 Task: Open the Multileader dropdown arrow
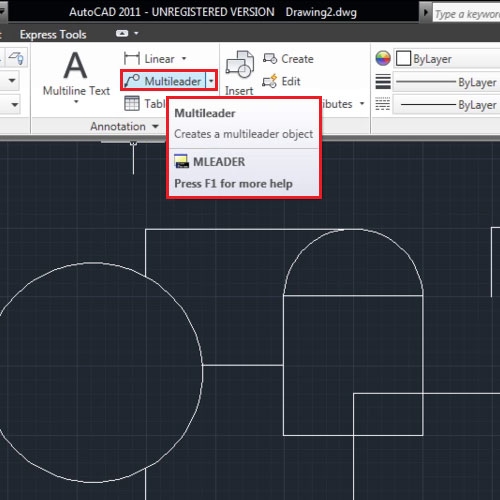[x=211, y=81]
